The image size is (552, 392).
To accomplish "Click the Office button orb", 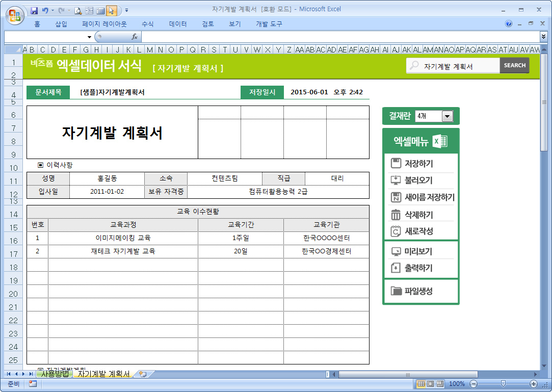I will (15, 14).
